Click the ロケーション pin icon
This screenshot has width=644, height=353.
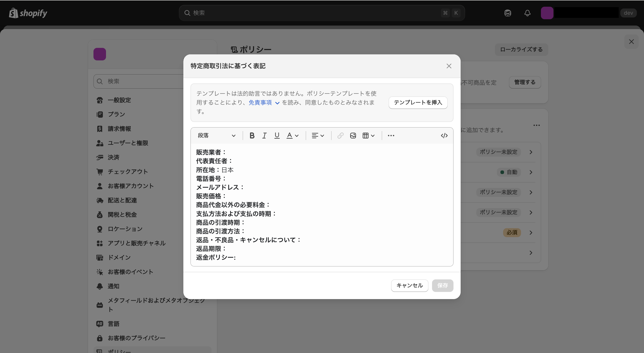coord(100,229)
